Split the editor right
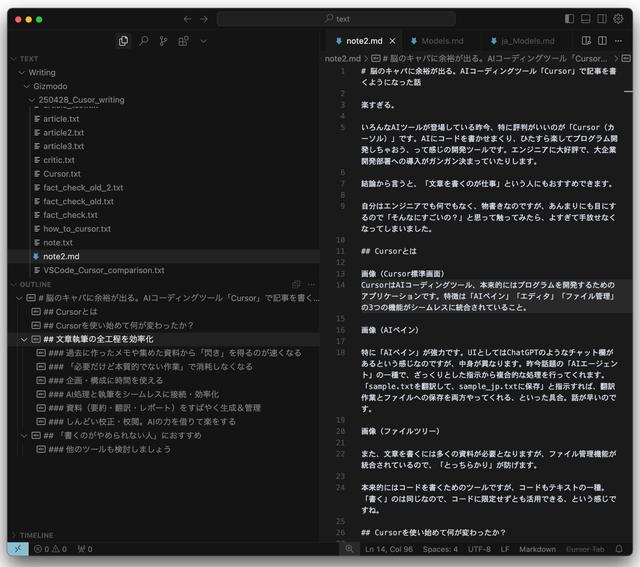The height and width of the screenshot is (567, 640). pos(602,41)
